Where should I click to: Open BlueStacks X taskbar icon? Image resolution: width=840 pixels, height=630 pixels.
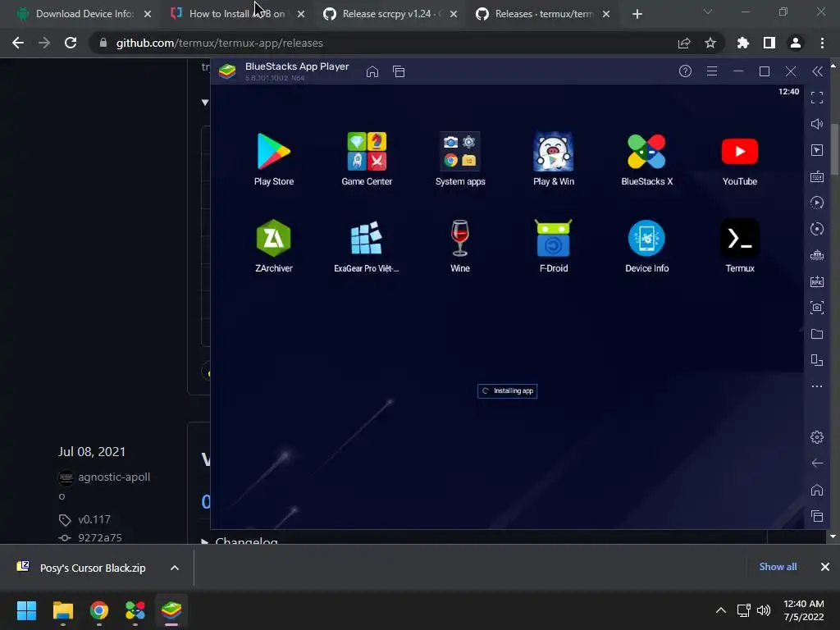coord(135,610)
